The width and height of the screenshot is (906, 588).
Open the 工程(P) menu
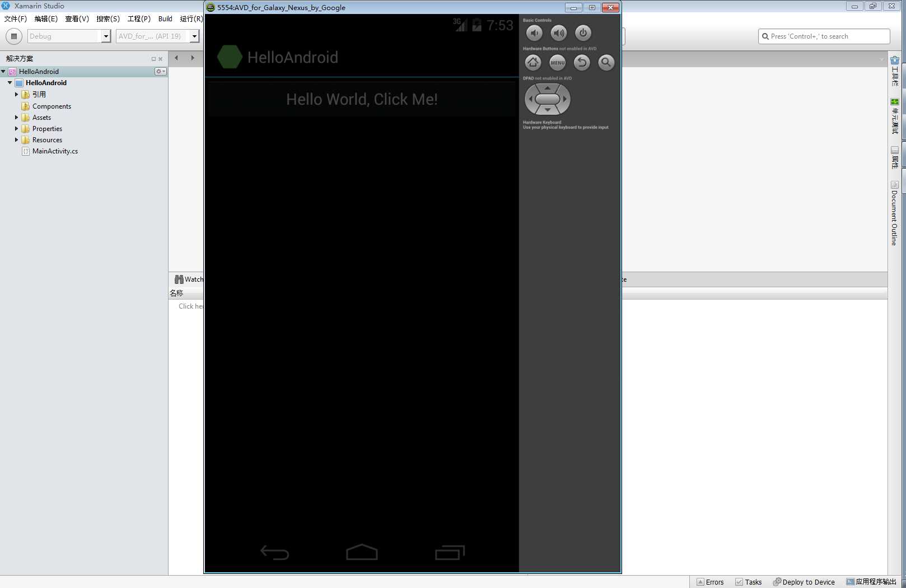139,19
